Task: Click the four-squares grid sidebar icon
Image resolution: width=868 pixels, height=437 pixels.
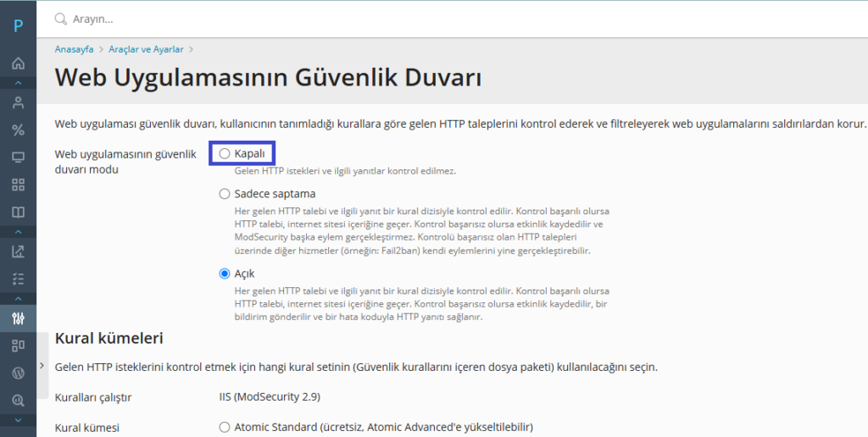Action: [18, 185]
